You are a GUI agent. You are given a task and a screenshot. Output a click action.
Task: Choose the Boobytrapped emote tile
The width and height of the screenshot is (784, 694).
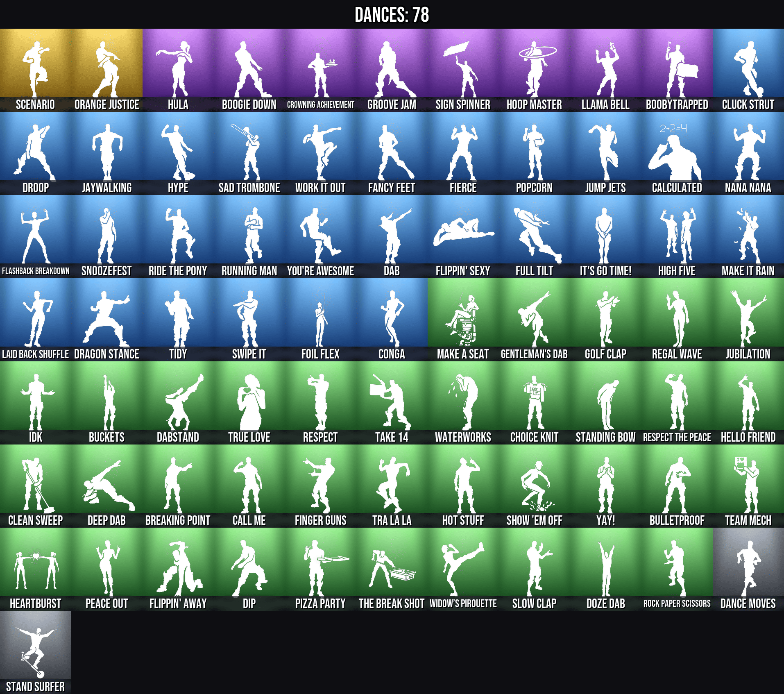677,70
